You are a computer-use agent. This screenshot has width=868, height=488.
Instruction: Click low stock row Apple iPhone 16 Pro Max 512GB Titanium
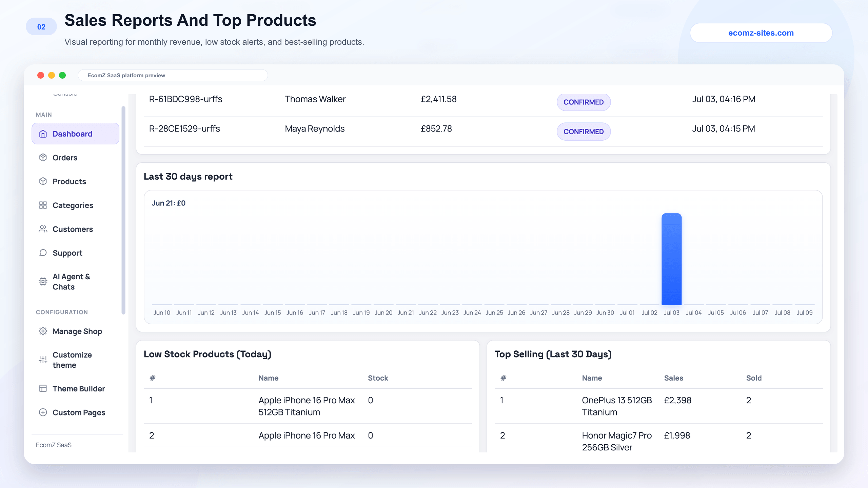(x=308, y=406)
